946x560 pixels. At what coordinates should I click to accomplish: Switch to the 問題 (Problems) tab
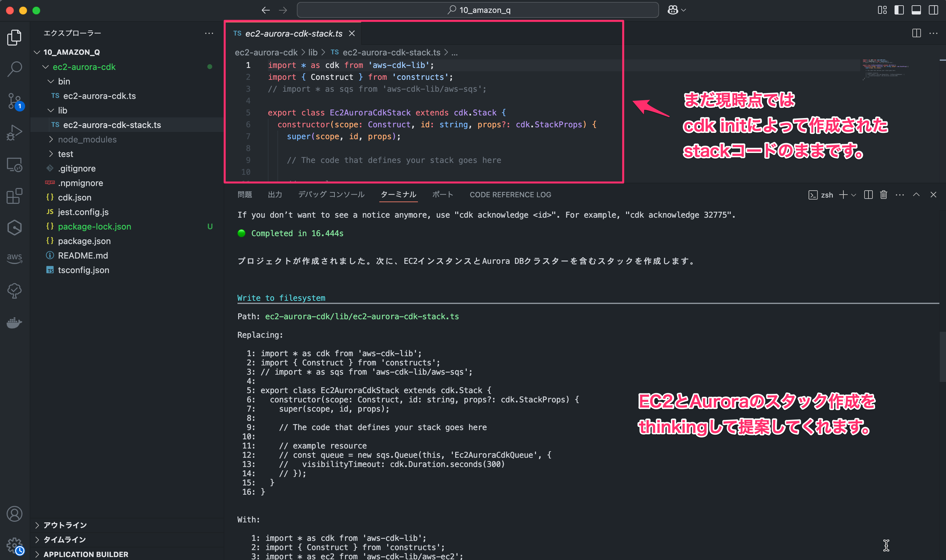[x=244, y=195]
